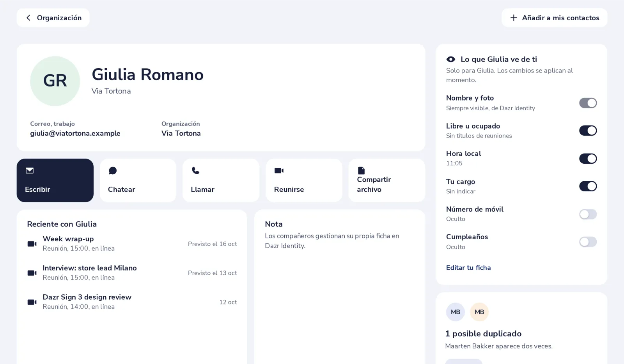Click the envelope icon on Escribir
Image resolution: width=624 pixels, height=364 pixels.
30,170
